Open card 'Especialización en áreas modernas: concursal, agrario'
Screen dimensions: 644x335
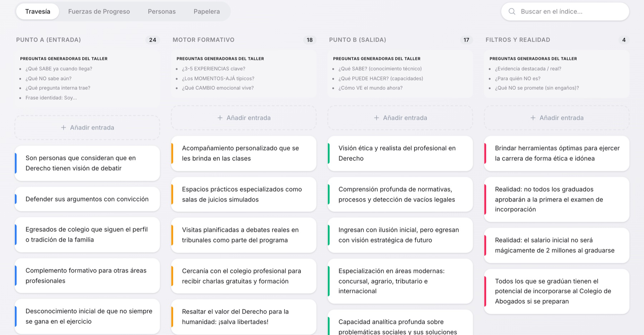(400, 281)
